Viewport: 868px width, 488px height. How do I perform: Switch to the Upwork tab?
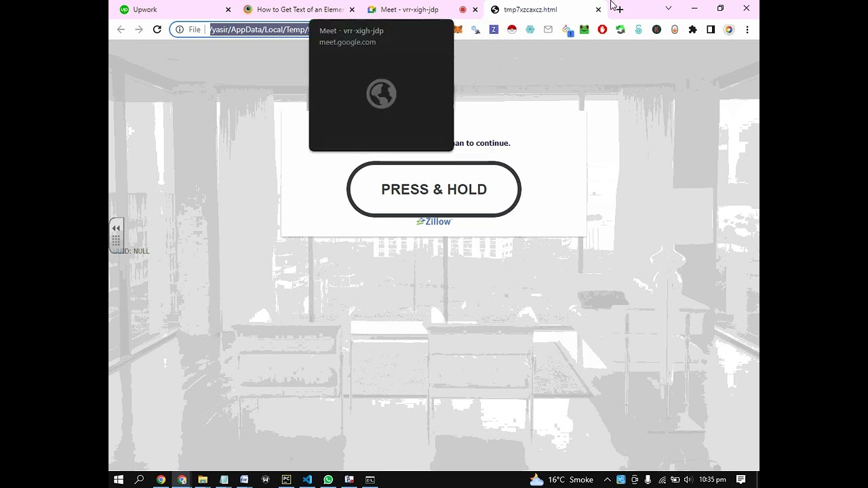pos(174,9)
